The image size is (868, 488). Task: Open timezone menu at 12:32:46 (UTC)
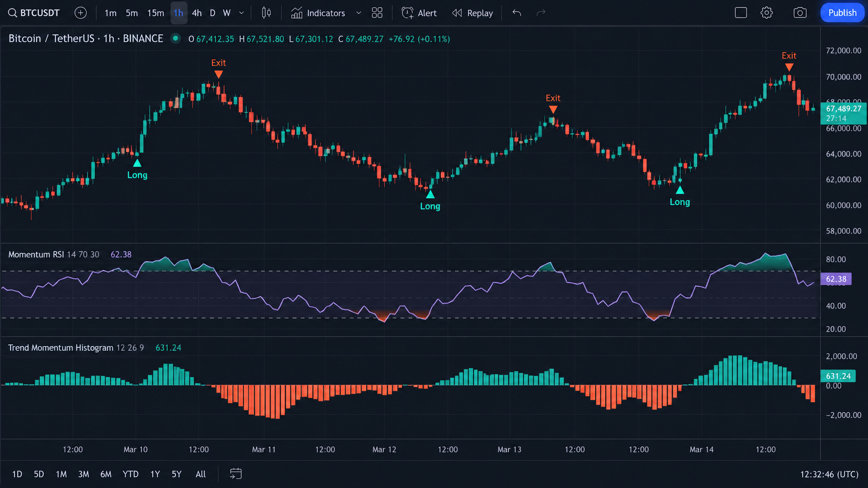(x=829, y=474)
